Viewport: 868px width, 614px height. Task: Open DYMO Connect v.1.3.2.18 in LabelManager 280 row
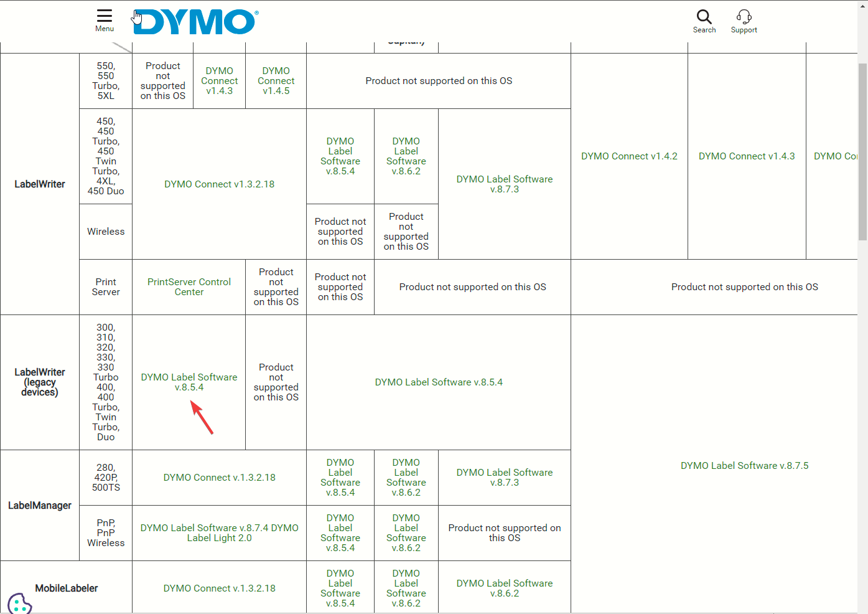(220, 478)
